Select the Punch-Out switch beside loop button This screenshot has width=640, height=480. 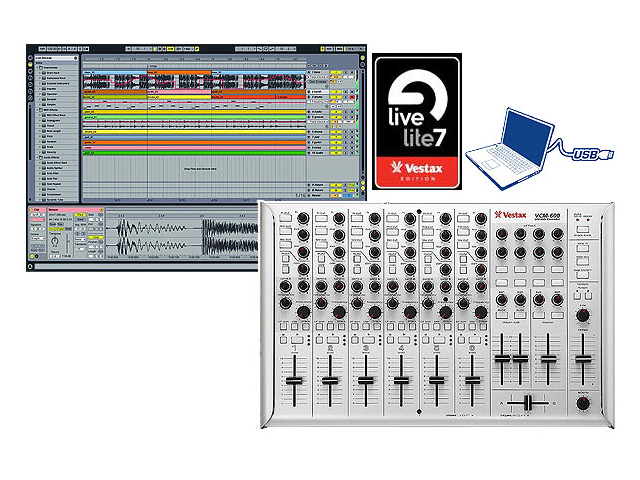[x=271, y=49]
